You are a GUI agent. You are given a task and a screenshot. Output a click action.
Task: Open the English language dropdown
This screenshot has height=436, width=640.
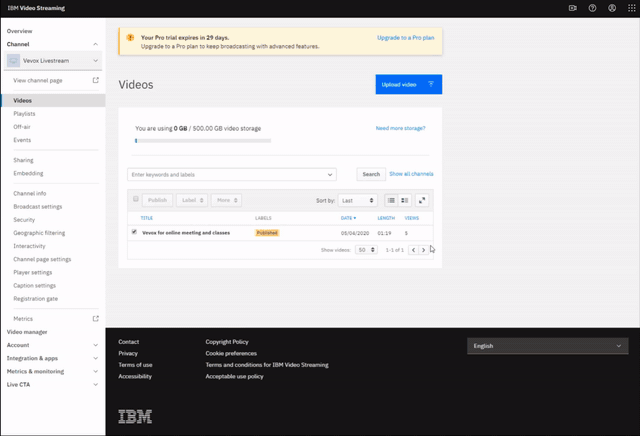coord(547,346)
